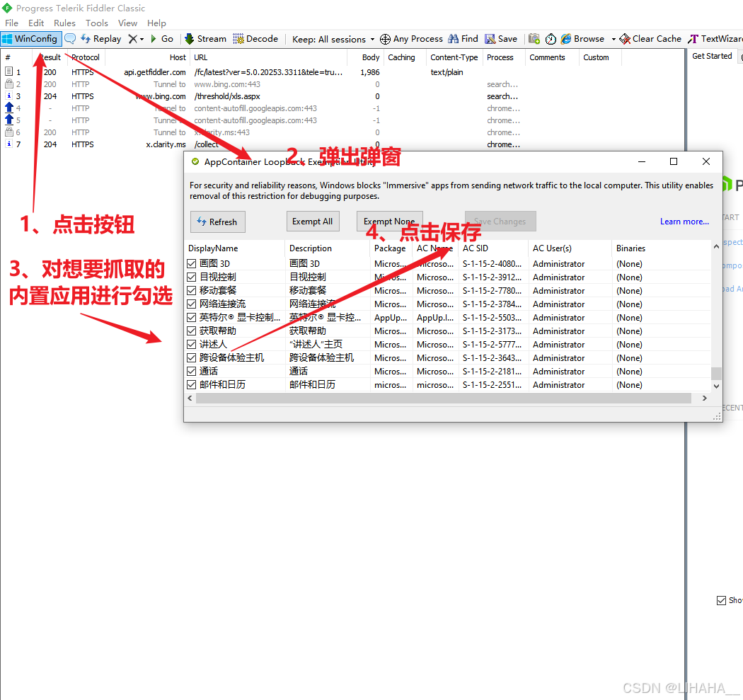Toggle the 英特尔 显卡控制 checkbox
This screenshot has width=743, height=700.
pyautogui.click(x=192, y=318)
